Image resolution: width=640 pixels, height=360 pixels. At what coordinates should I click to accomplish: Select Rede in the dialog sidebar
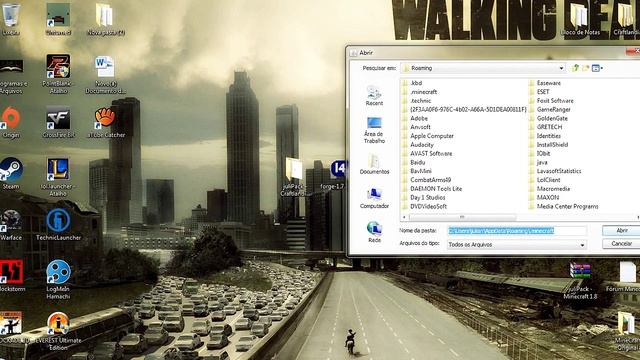374,232
